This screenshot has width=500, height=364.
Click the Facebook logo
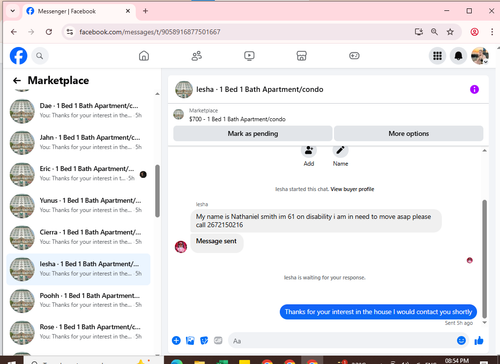click(18, 56)
